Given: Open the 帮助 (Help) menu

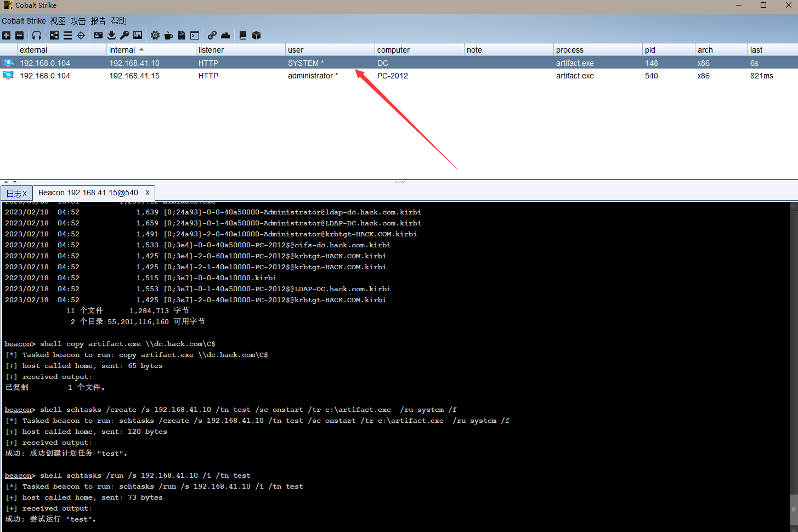Looking at the screenshot, I should tap(118, 21).
